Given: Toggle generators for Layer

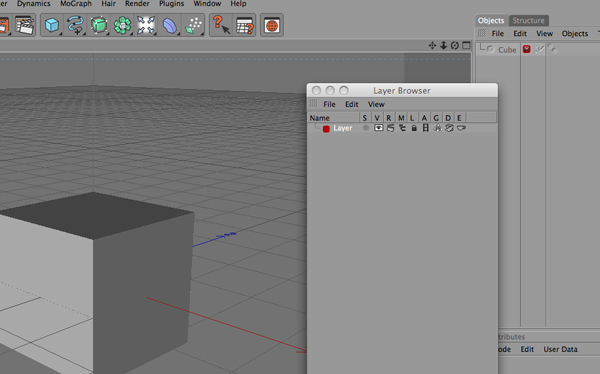Looking at the screenshot, I should [437, 128].
